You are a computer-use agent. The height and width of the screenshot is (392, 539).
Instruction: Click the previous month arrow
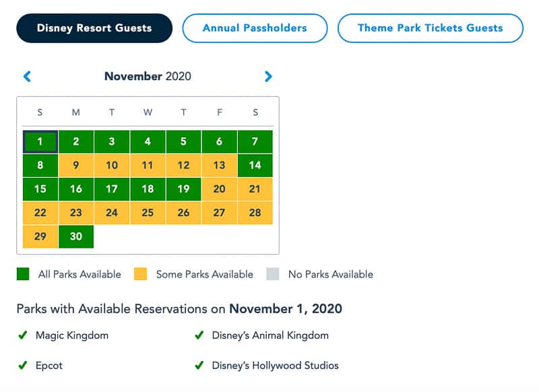[27, 76]
